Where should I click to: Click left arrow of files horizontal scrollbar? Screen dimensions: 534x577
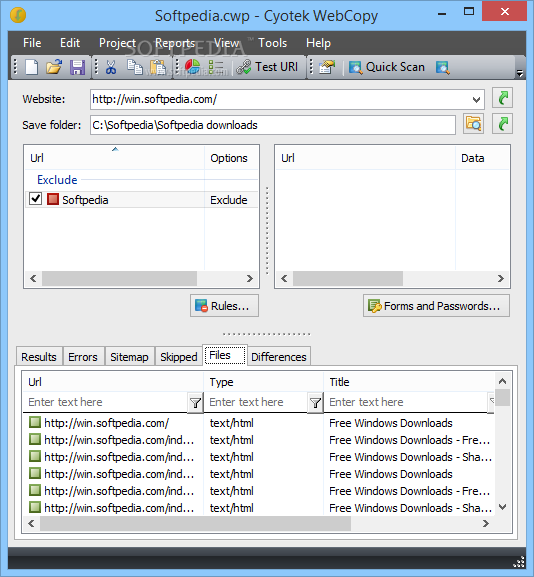click(31, 523)
